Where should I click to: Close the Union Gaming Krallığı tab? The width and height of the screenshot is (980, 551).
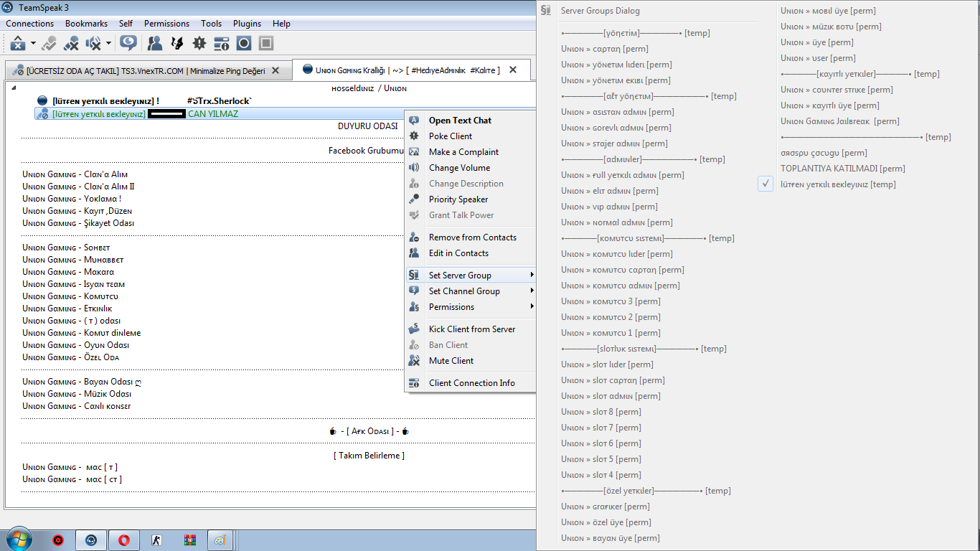[x=513, y=70]
